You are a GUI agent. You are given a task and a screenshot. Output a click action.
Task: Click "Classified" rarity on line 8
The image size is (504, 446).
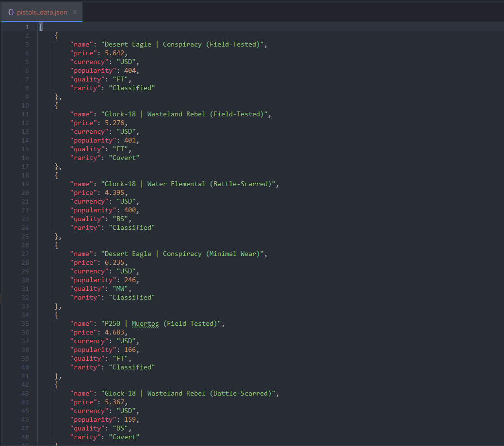coord(132,88)
